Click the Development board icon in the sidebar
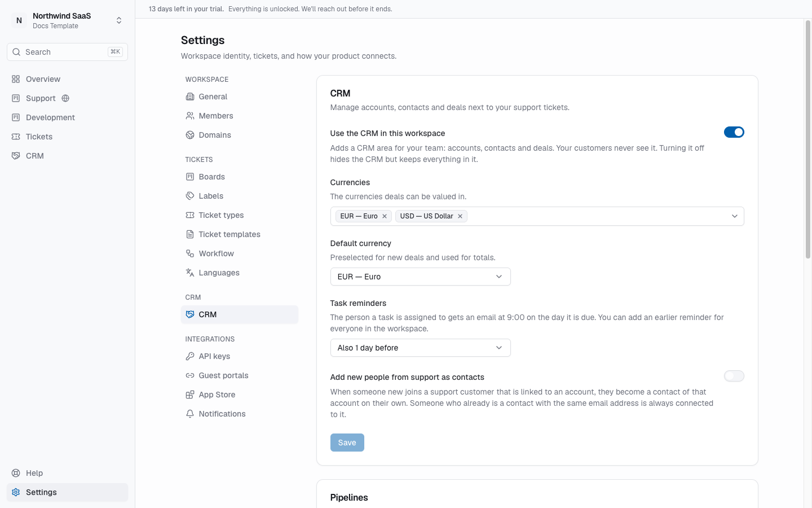The width and height of the screenshot is (812, 508). click(16, 117)
